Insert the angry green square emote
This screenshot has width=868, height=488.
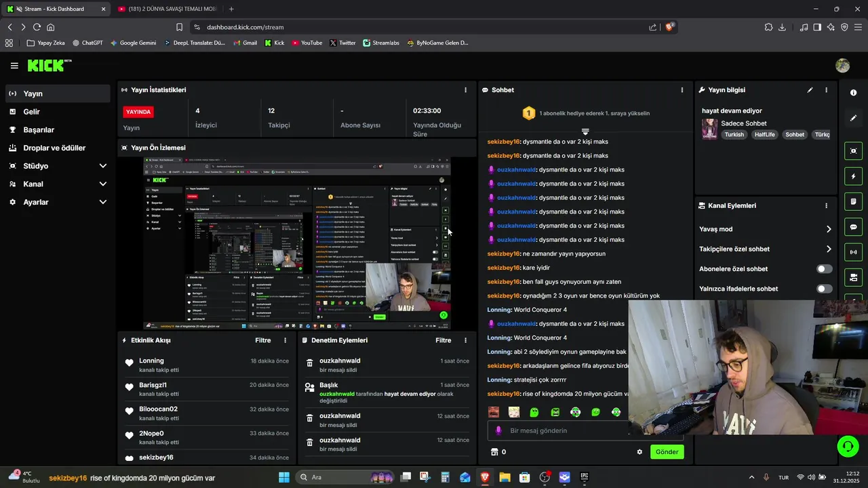(x=555, y=412)
